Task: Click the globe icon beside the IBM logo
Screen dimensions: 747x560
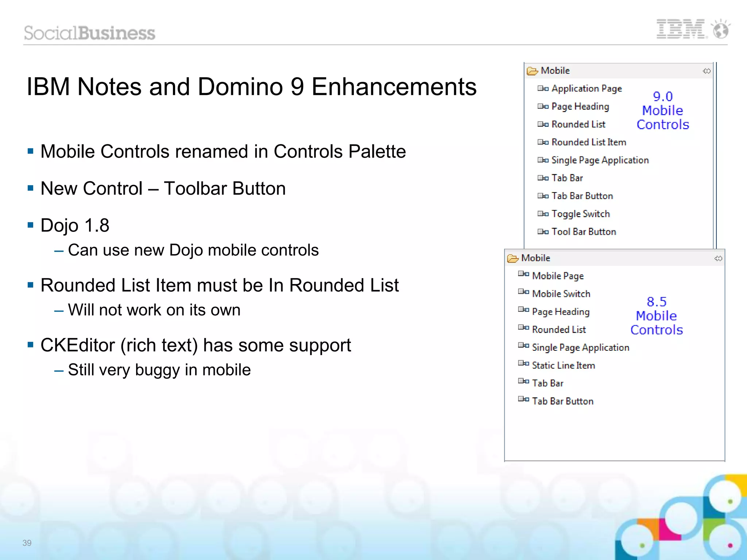Action: 721,29
